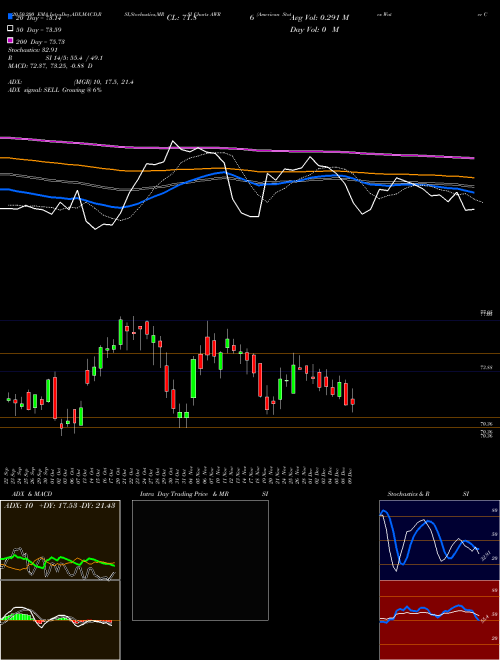Open the ADX indicator mini chart
Image resolution: width=500 pixels, height=660 pixels.
point(60,540)
